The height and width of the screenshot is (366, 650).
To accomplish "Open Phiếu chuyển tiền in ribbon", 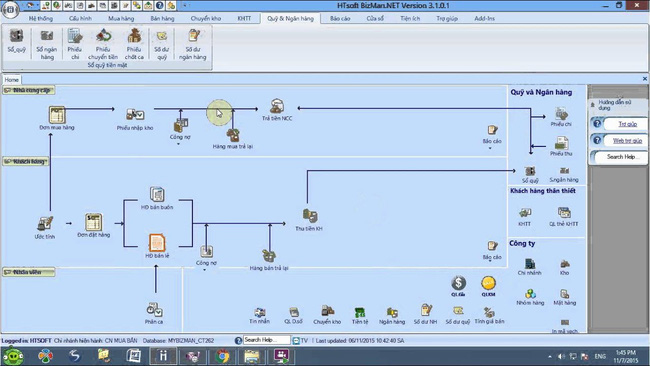I will pos(103,44).
